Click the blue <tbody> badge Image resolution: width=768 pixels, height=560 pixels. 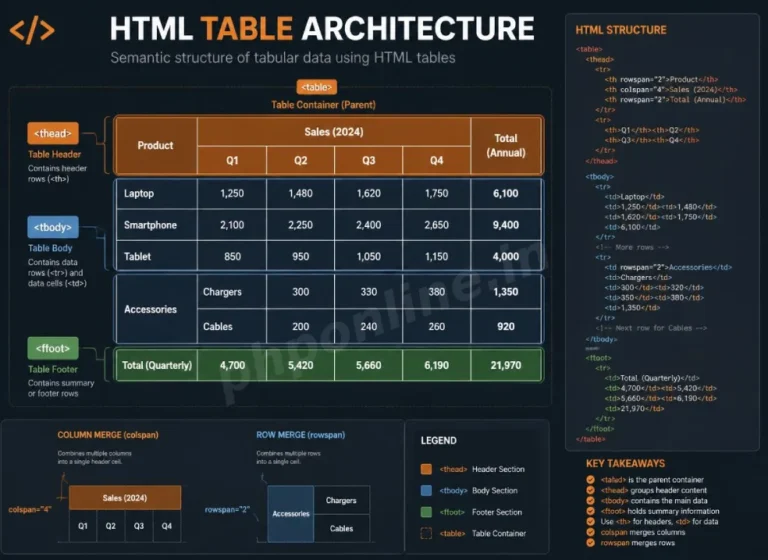[53, 227]
